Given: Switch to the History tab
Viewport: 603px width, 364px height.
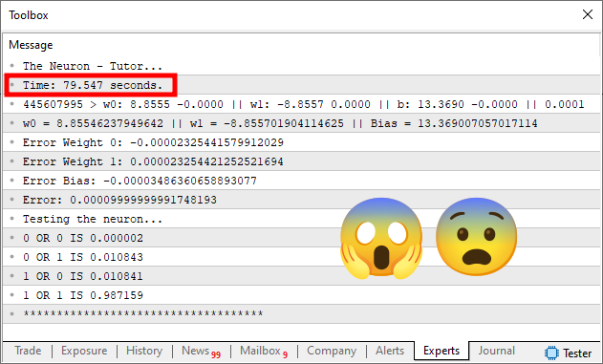Looking at the screenshot, I should pos(144,351).
